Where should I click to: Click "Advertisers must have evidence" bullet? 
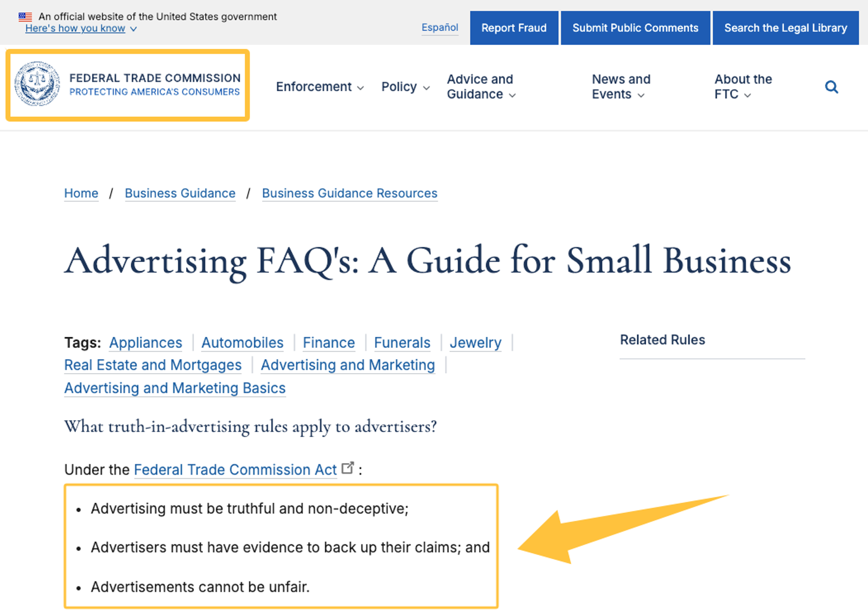pyautogui.click(x=290, y=547)
